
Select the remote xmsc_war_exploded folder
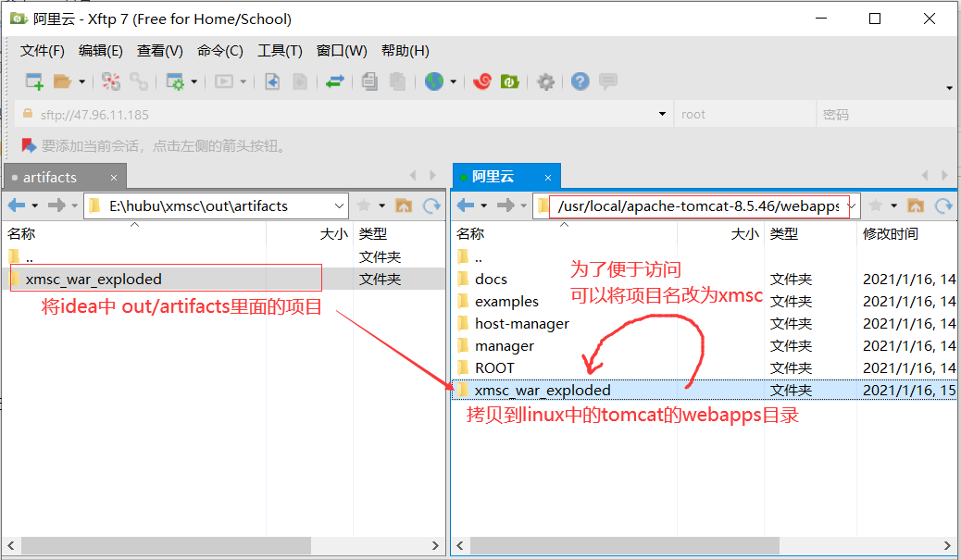(x=542, y=391)
